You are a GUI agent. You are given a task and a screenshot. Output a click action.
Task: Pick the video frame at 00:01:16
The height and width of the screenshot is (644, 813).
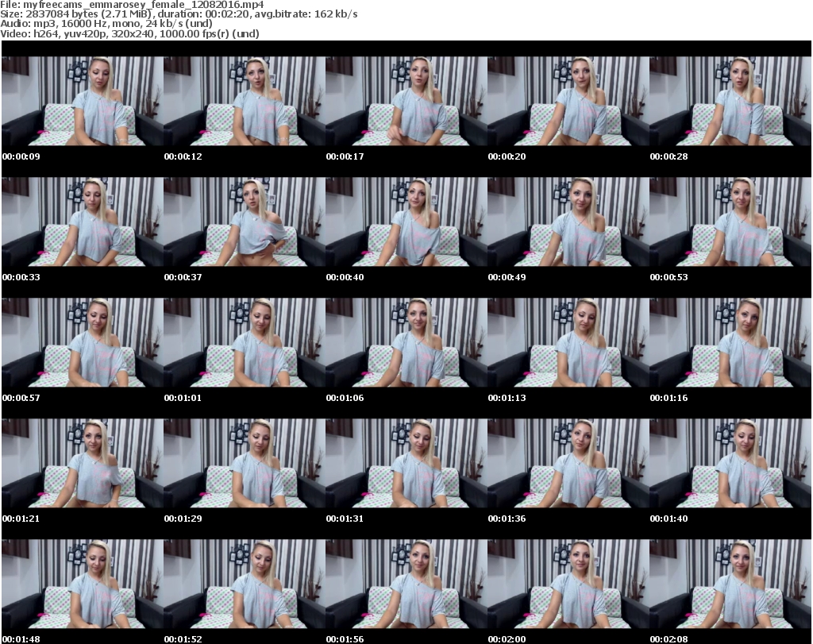[x=730, y=343]
